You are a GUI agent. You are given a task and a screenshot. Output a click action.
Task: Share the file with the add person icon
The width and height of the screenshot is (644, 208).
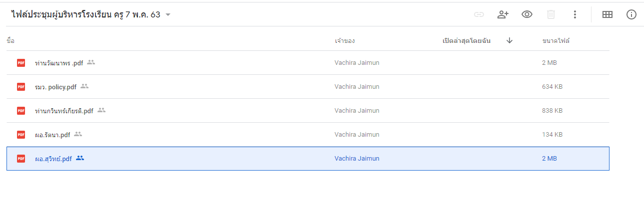(x=503, y=14)
